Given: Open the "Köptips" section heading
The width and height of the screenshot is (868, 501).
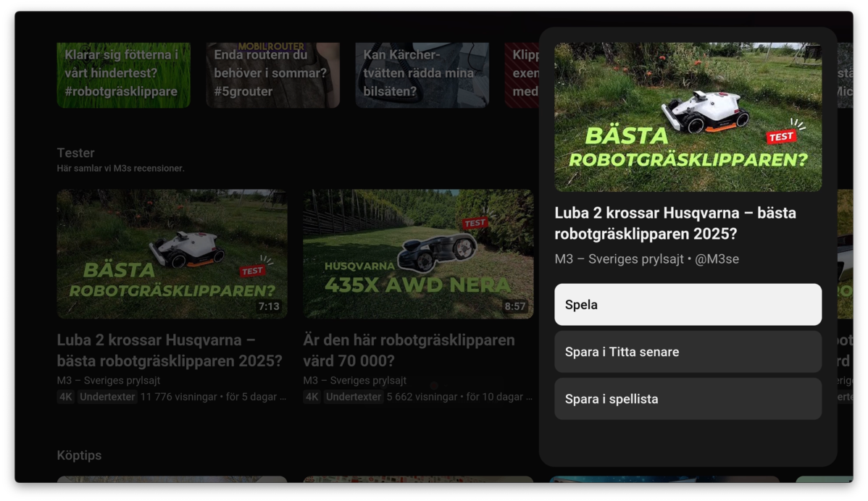Looking at the screenshot, I should tap(79, 455).
